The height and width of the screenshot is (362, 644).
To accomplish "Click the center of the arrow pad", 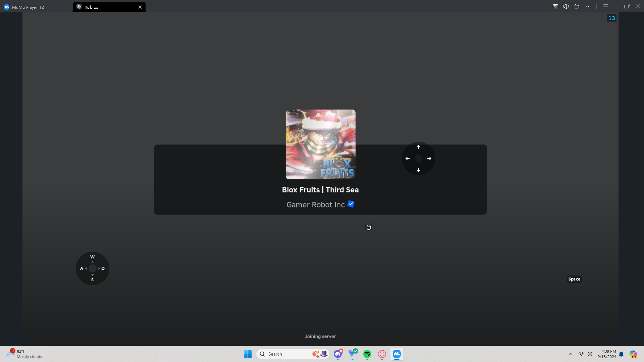I will (418, 159).
